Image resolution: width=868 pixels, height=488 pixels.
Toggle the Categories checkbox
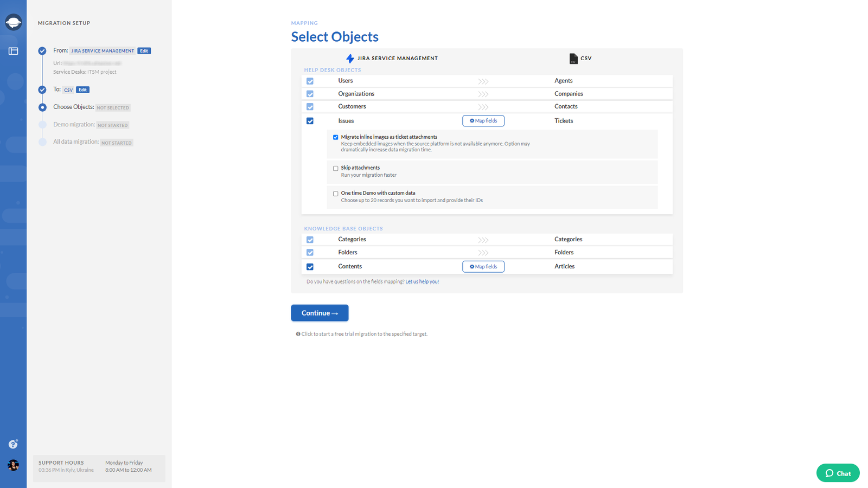310,240
